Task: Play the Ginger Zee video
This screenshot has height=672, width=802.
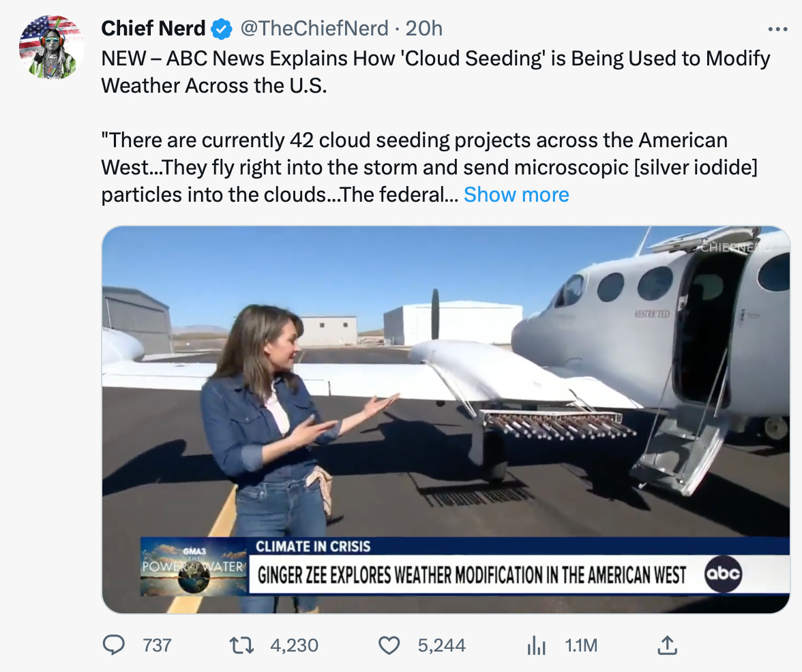Action: point(445,419)
